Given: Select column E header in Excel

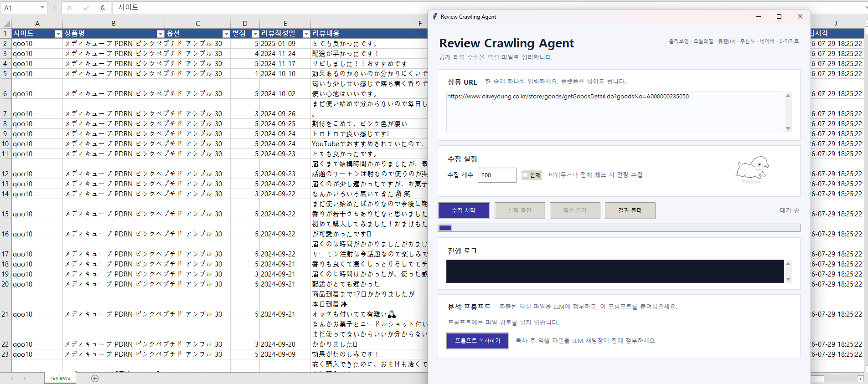Looking at the screenshot, I should 285,24.
